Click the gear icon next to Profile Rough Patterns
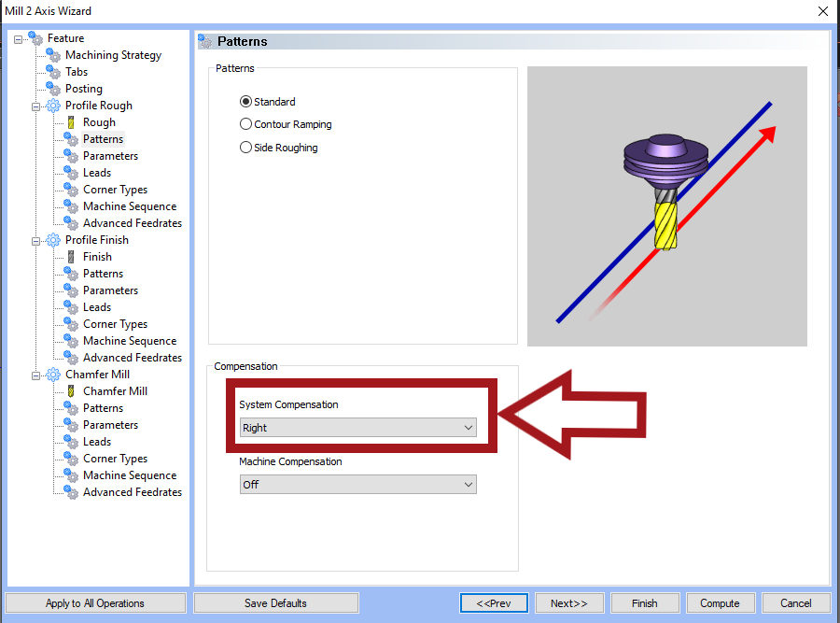The width and height of the screenshot is (840, 623). click(x=71, y=139)
